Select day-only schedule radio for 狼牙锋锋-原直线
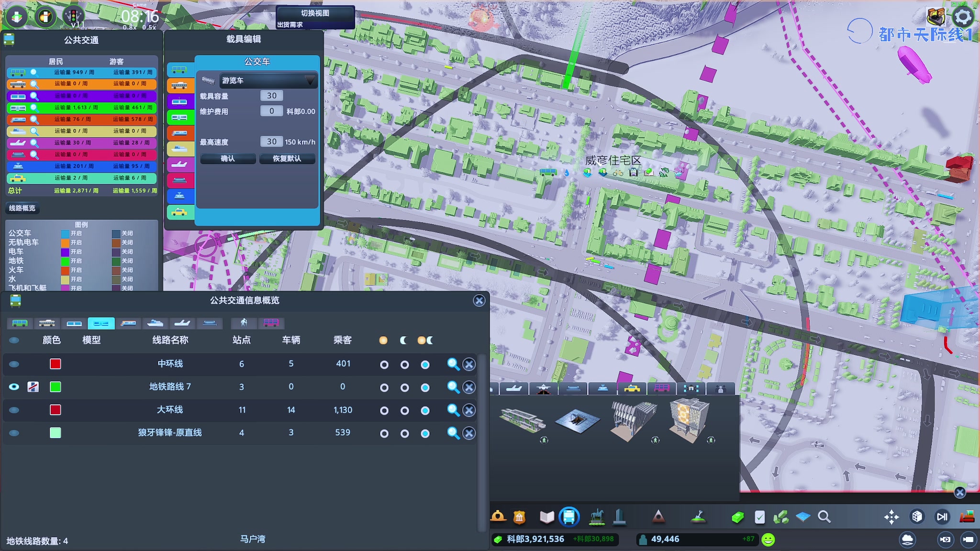Viewport: 980px width, 551px height. point(384,433)
